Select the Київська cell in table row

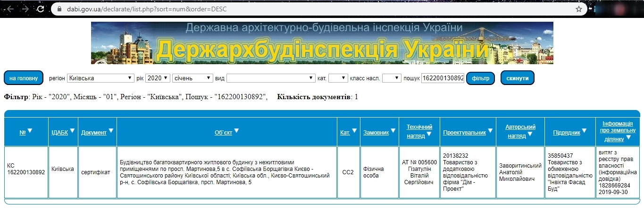(63, 172)
